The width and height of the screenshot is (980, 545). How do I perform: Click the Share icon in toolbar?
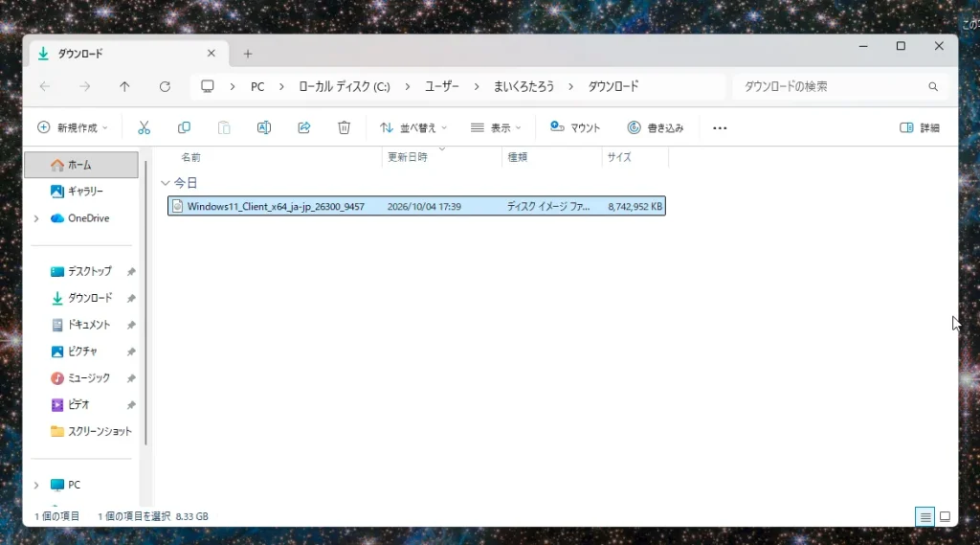point(303,127)
